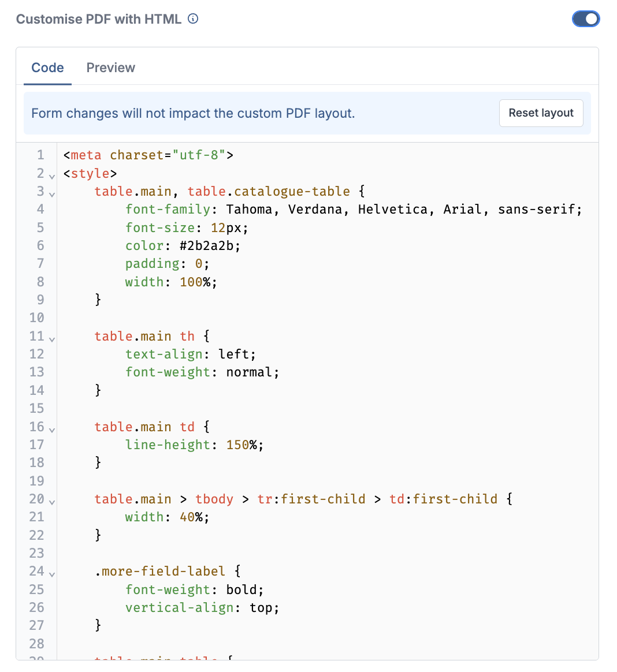Click the text-align: left line
The image size is (617, 672).
(191, 354)
